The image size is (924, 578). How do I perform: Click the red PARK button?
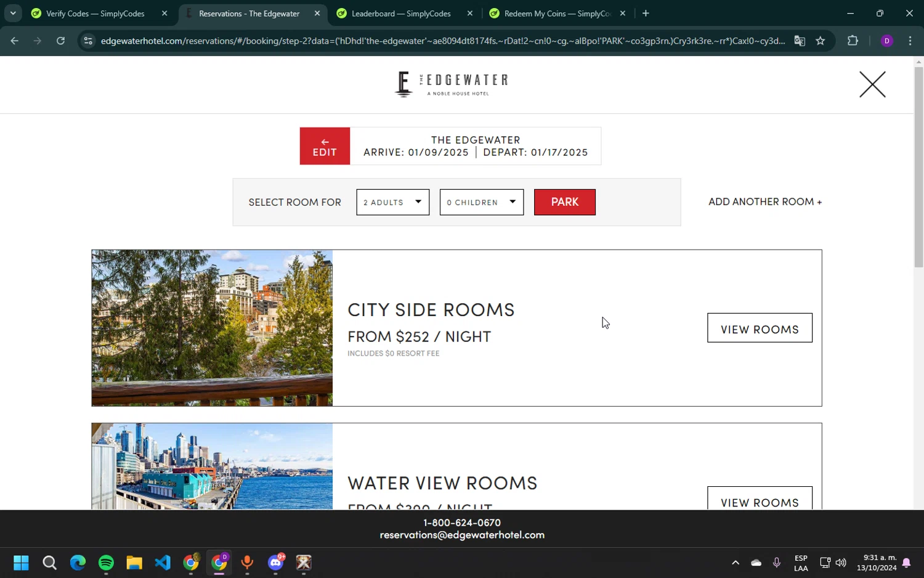pyautogui.click(x=565, y=202)
